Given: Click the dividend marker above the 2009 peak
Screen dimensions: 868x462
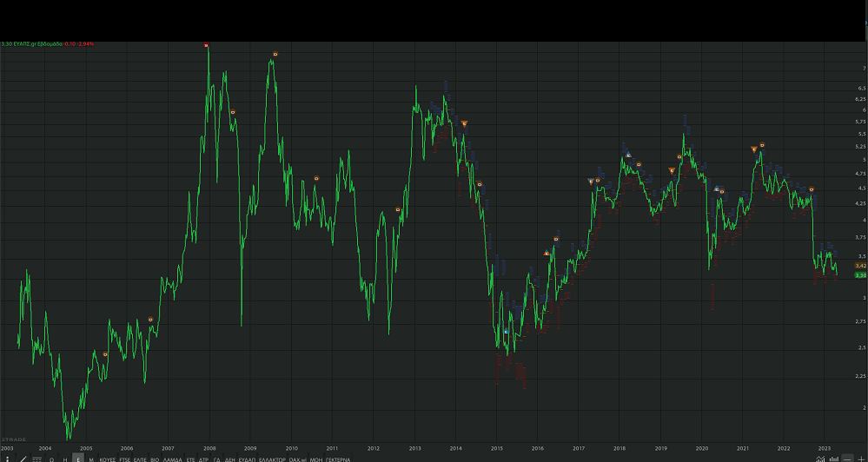Looking at the screenshot, I should [x=275, y=54].
